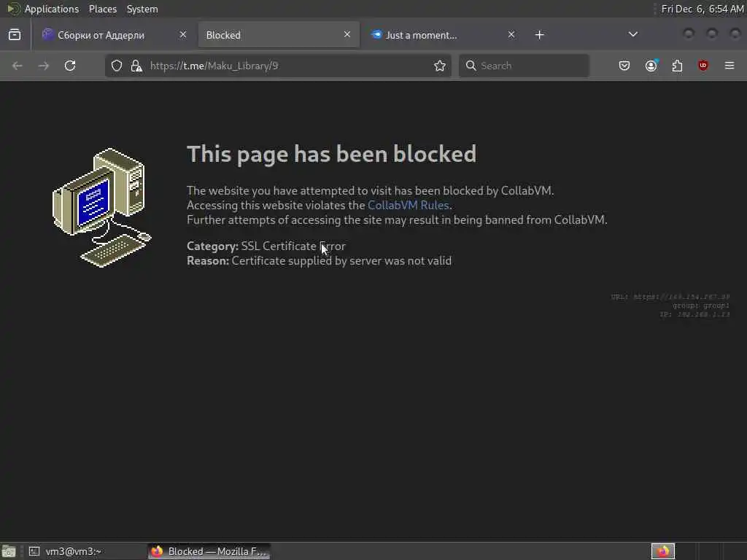747x560 pixels.
Task: Open a new tab with plus button
Action: point(539,35)
